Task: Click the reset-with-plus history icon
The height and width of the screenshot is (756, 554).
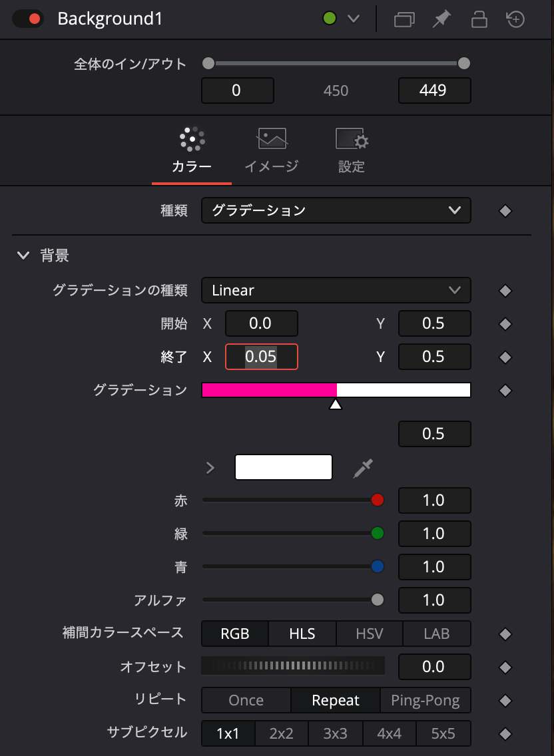Action: point(515,19)
